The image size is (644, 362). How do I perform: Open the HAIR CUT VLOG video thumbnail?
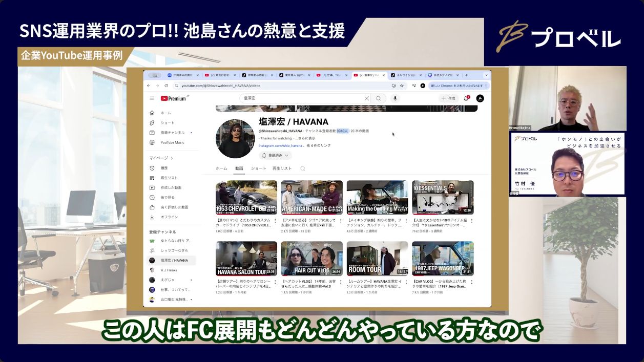[x=311, y=259]
